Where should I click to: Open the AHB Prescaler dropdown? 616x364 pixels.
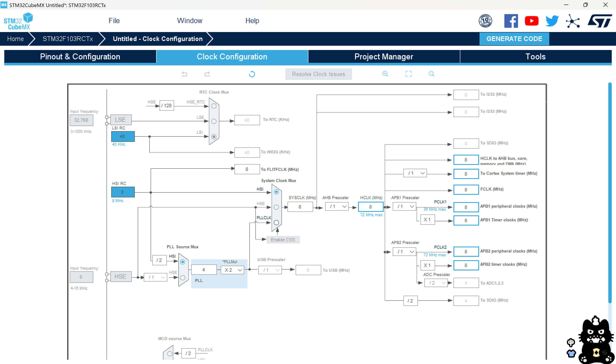coord(337,207)
